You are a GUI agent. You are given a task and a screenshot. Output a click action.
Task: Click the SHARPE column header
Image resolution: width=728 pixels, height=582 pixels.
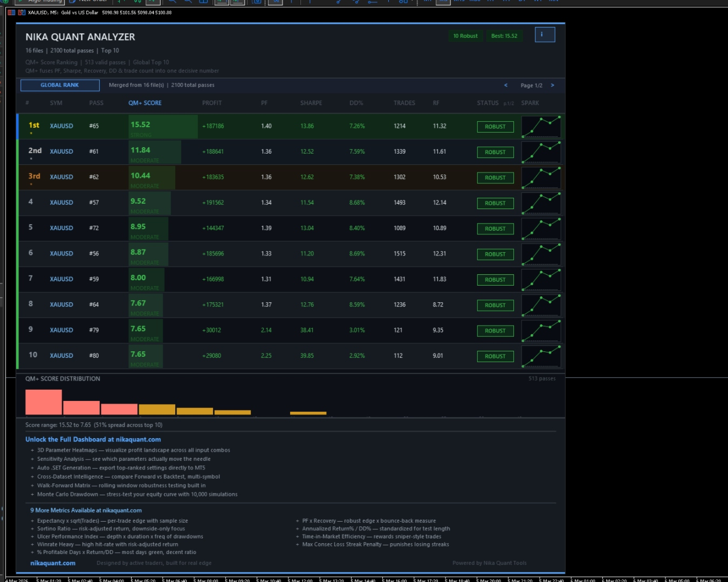click(x=311, y=103)
